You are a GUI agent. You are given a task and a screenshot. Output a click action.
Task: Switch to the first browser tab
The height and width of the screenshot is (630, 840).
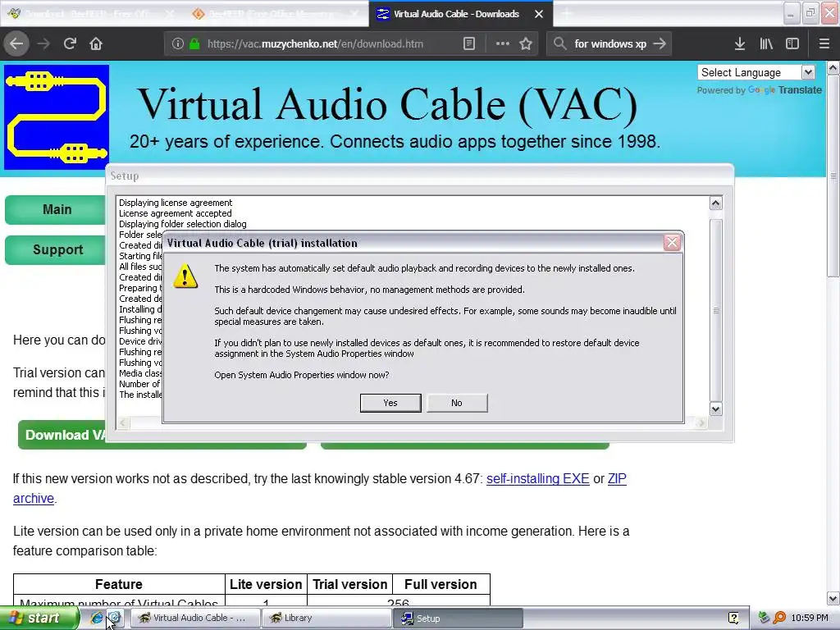click(92, 14)
